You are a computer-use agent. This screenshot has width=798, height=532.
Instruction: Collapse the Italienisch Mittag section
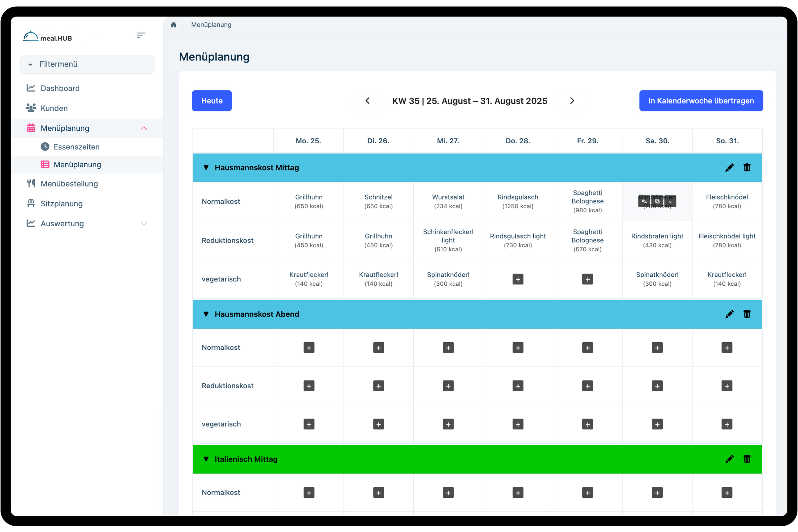(206, 459)
